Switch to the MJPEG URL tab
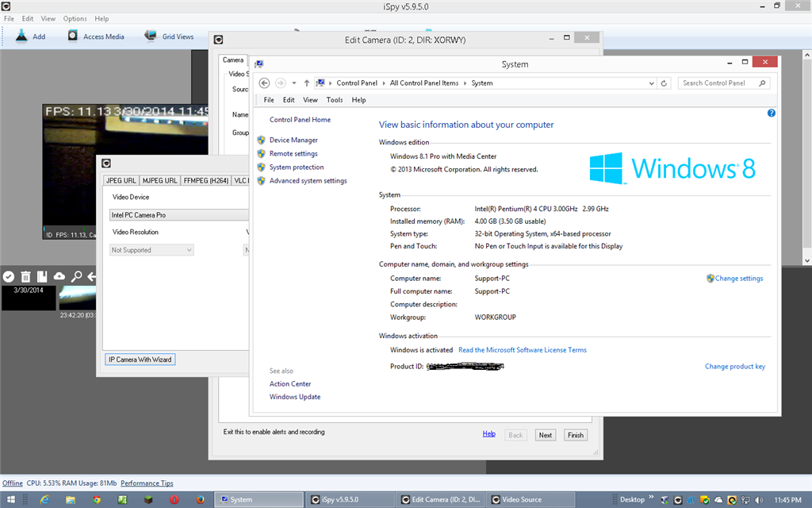812x508 pixels. point(159,180)
